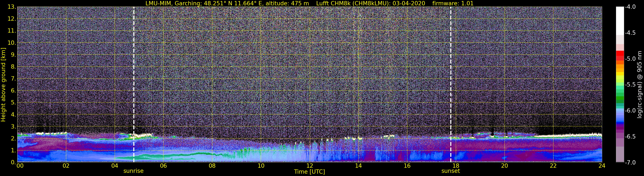Click the "1." height axis tick label

click(13, 151)
